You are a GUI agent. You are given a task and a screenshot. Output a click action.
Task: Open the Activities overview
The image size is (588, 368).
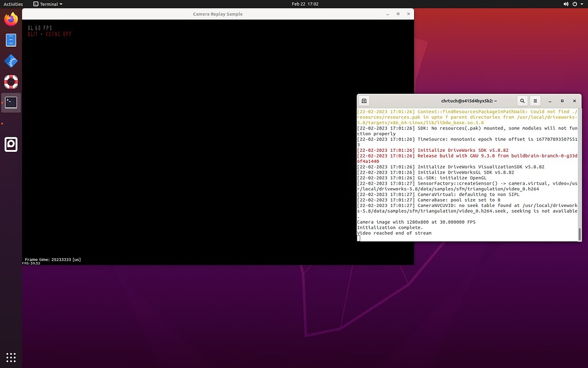(12, 3)
